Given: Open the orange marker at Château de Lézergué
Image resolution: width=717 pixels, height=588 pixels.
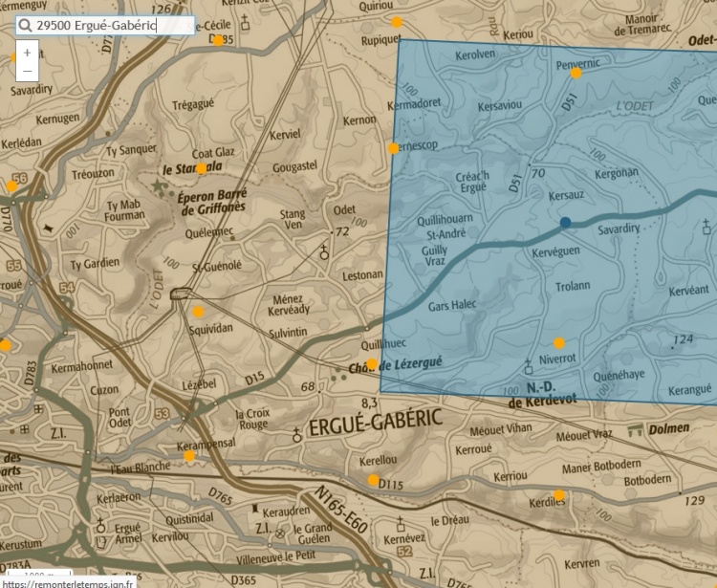Looking at the screenshot, I should (x=372, y=364).
